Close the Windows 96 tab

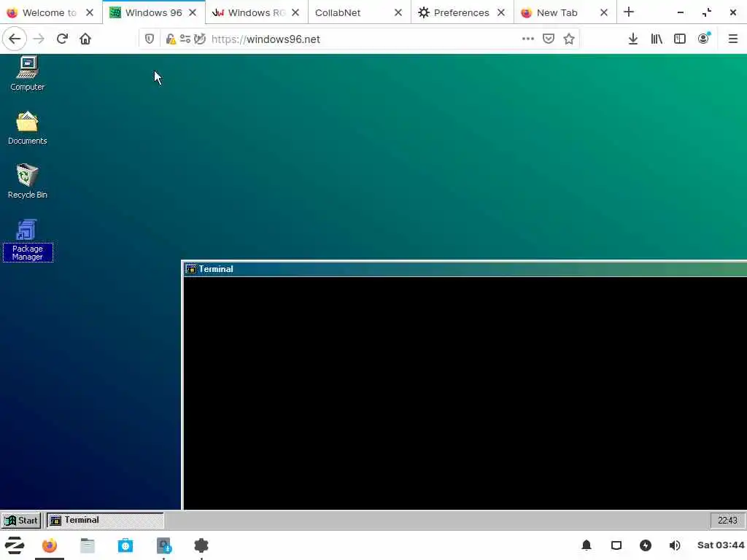point(193,13)
